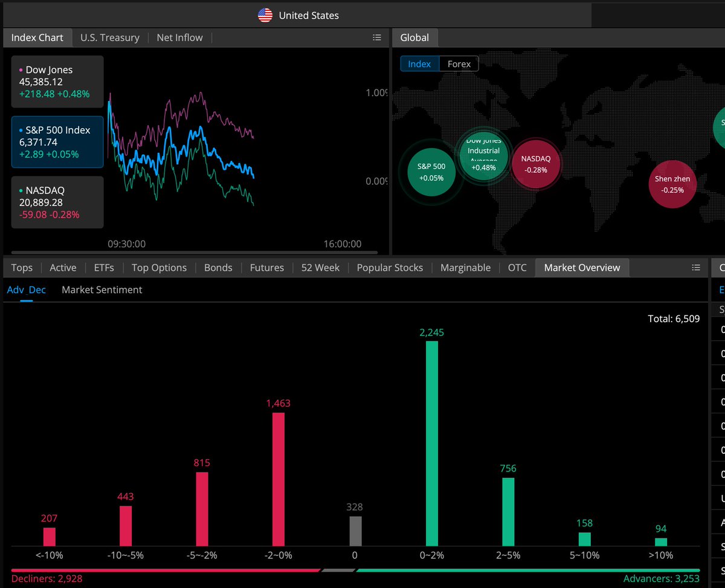Click the 1,463 bar for -2~0% range
Screen dimensions: 725x588
[278, 479]
